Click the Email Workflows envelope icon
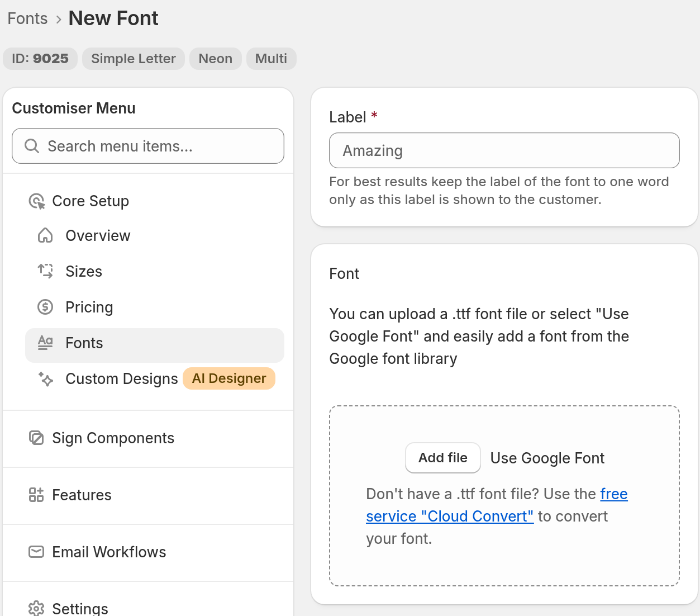Screen dimensions: 700x616 (36, 552)
